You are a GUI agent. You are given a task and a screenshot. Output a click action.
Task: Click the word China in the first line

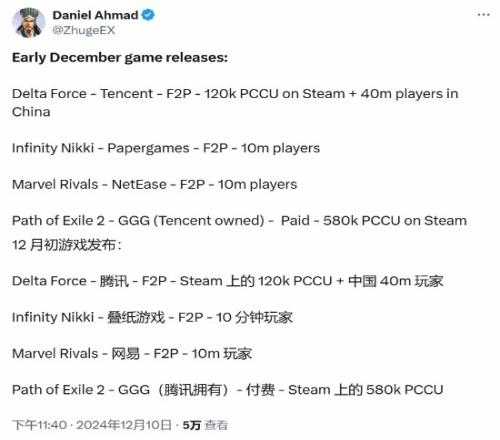[x=31, y=112]
